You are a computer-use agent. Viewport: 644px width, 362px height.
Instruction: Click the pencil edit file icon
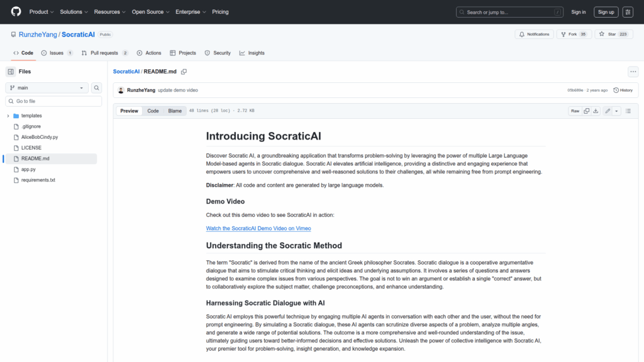pos(608,111)
